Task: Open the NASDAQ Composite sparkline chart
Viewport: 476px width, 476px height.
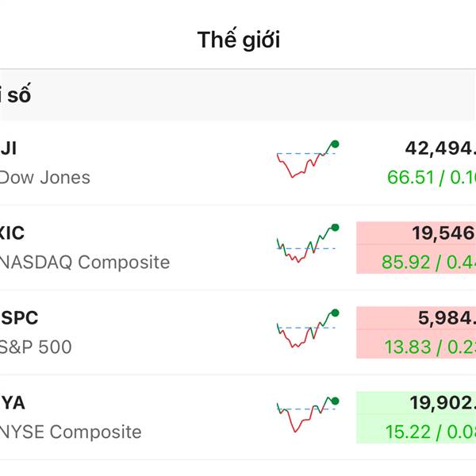Action: point(308,244)
